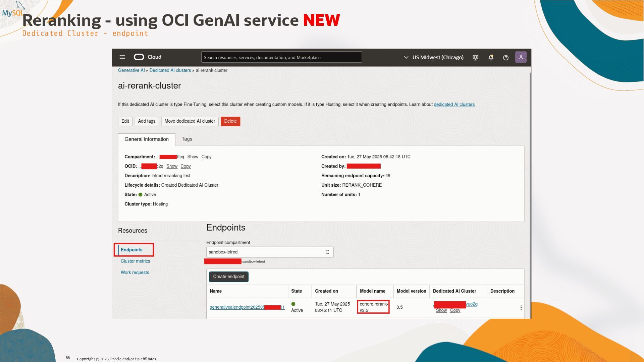Open the hamburger navigation menu
The image size is (644, 362).
coord(122,57)
